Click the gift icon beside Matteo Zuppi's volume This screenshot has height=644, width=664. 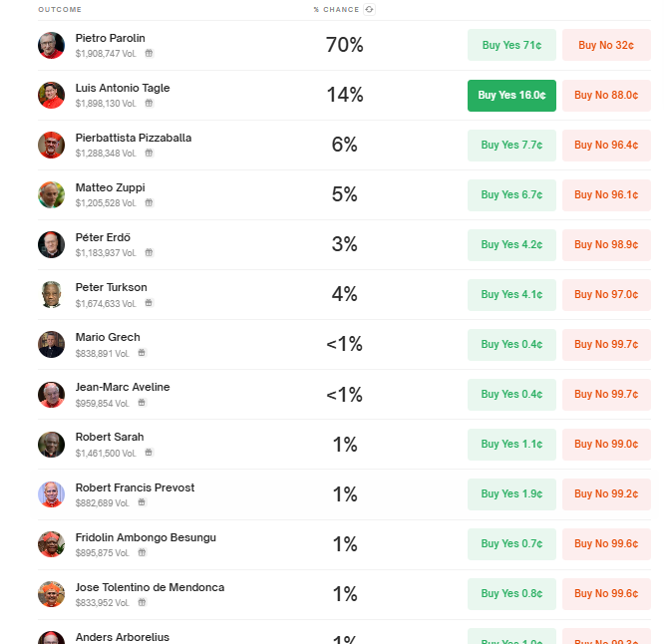[x=150, y=202]
